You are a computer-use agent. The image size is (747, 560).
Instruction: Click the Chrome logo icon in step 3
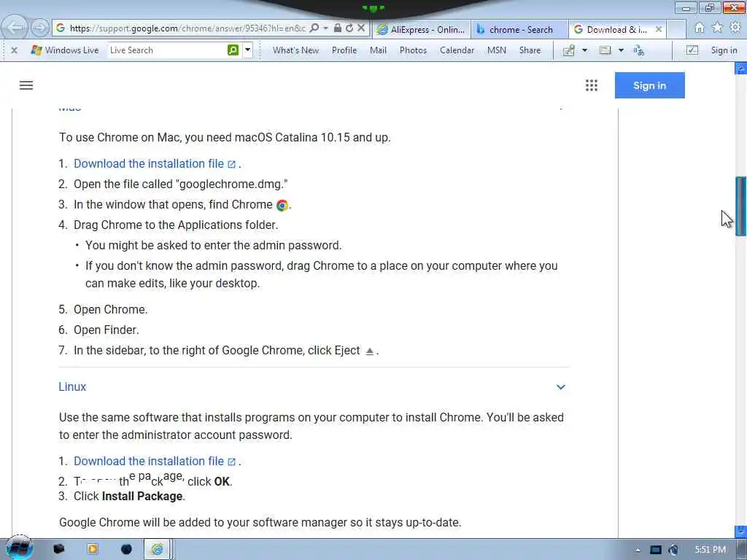(x=282, y=205)
